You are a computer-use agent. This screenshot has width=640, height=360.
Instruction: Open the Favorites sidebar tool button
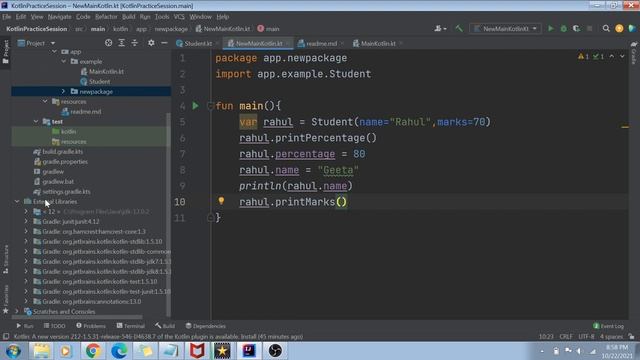[x=5, y=299]
